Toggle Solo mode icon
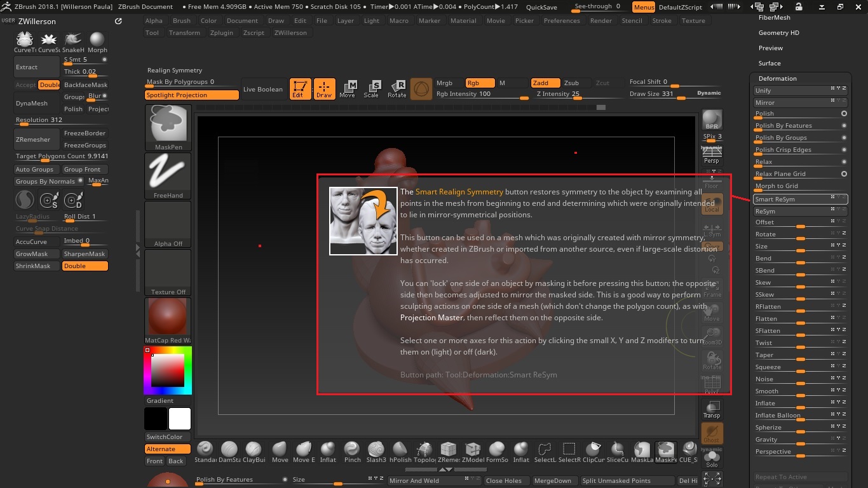868x488 pixels. pos(712,459)
